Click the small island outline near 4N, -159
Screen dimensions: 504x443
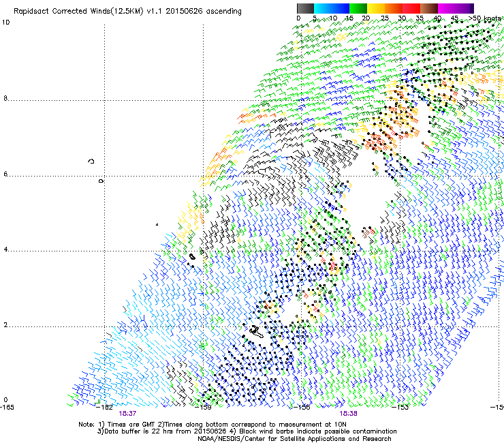pos(192,257)
